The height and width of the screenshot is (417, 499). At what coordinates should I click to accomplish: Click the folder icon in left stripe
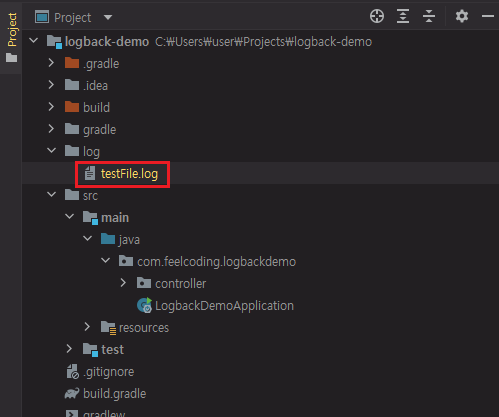tap(12, 58)
